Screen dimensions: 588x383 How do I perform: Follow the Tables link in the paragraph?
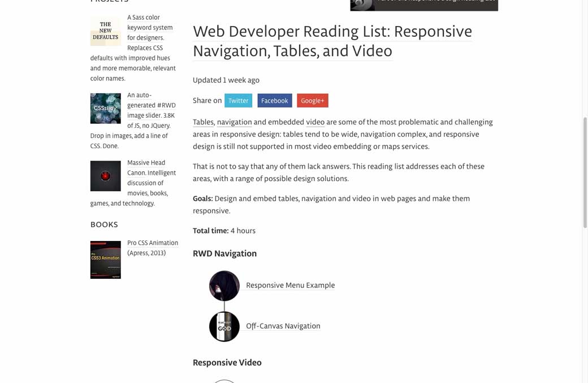pyautogui.click(x=203, y=122)
